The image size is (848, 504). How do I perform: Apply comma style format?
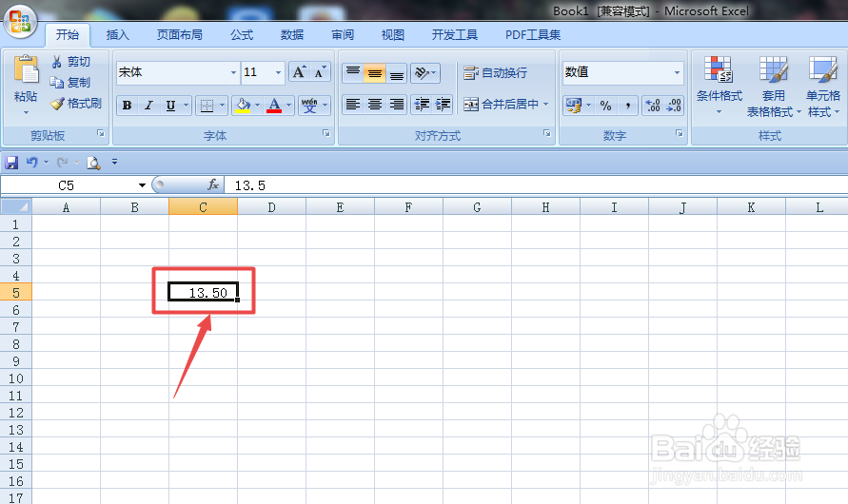pyautogui.click(x=627, y=106)
